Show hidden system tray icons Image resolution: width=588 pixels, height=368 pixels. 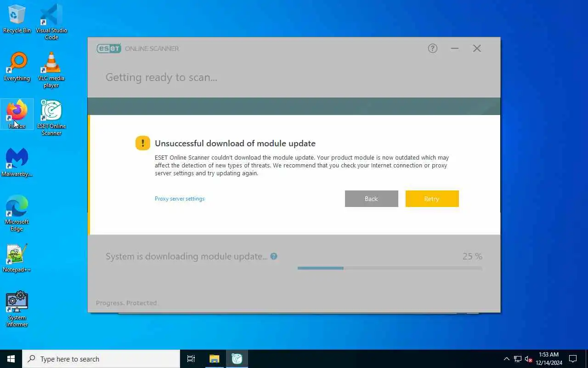point(507,359)
